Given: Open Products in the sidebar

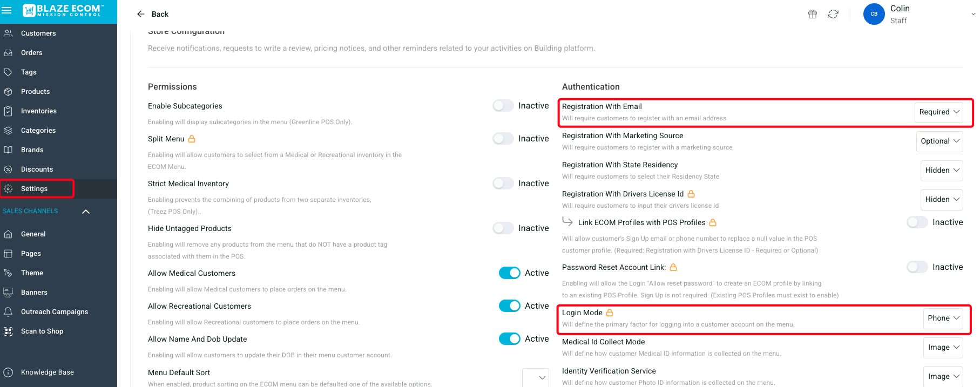Looking at the screenshot, I should click(35, 91).
